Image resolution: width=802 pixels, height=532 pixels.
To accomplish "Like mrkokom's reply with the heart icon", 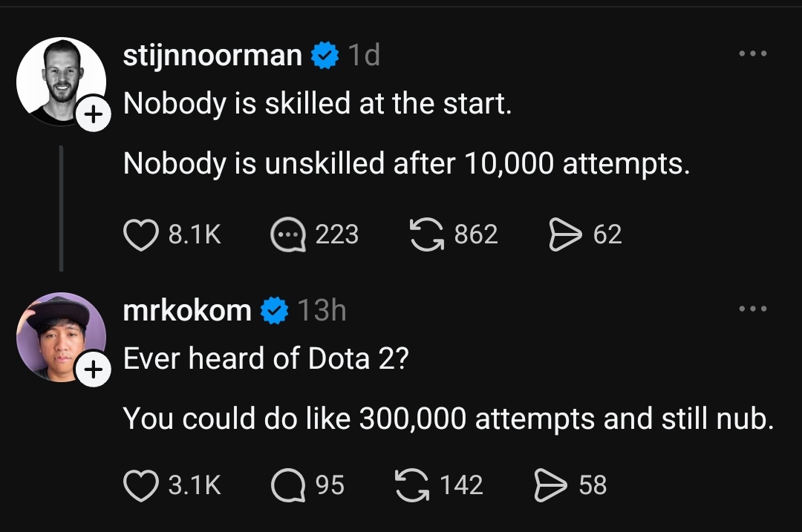I will click(140, 485).
